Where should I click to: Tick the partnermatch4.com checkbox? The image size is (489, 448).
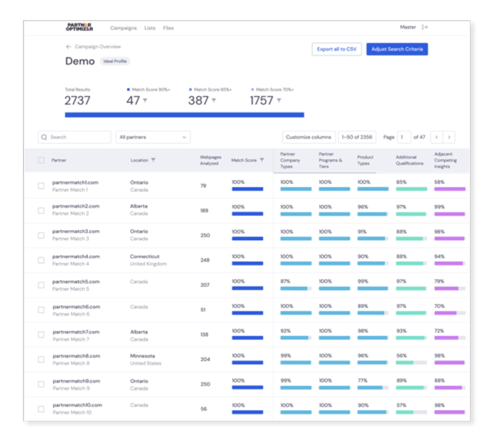click(41, 260)
